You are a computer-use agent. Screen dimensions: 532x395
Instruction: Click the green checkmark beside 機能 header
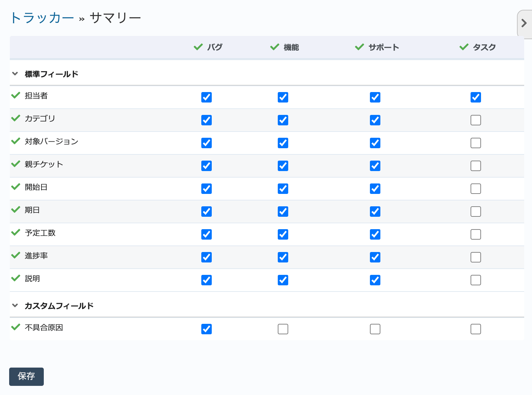point(275,47)
